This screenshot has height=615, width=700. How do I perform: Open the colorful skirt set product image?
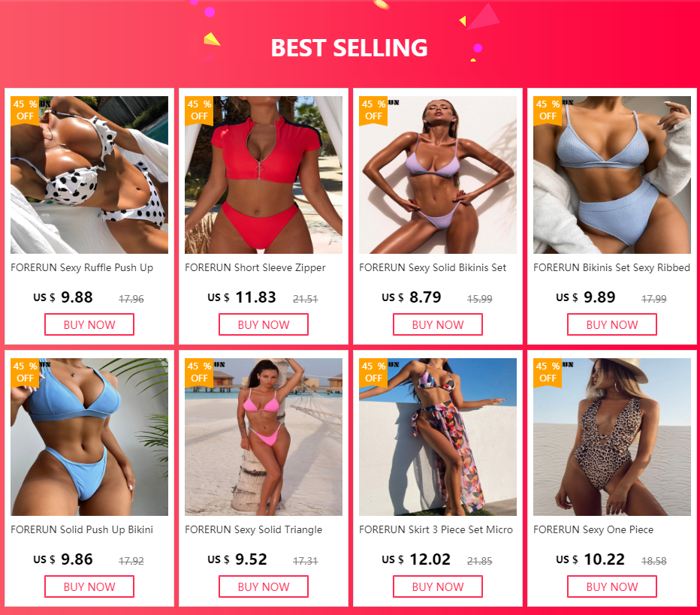[438, 437]
